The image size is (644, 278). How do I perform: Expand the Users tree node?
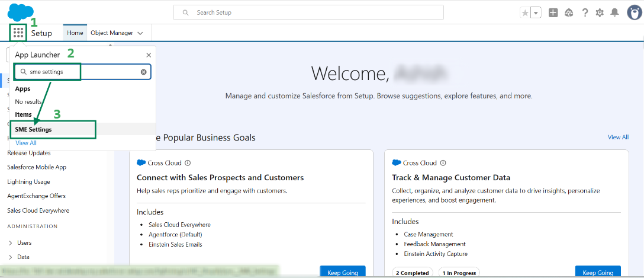(x=11, y=243)
